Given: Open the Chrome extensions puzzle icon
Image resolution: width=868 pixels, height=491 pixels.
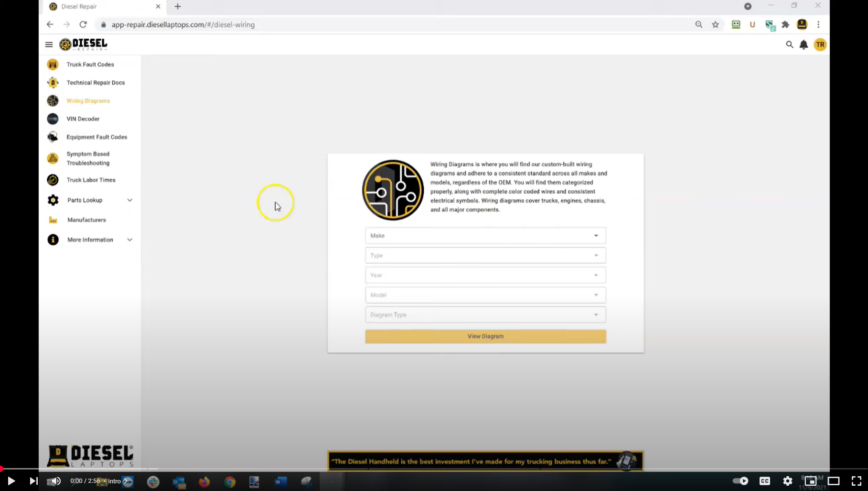Looking at the screenshot, I should pyautogui.click(x=785, y=24).
